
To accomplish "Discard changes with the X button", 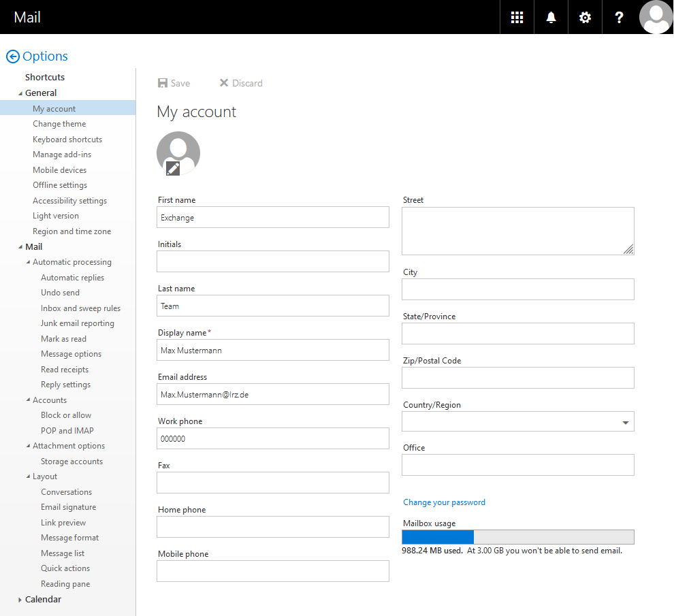I will [223, 83].
